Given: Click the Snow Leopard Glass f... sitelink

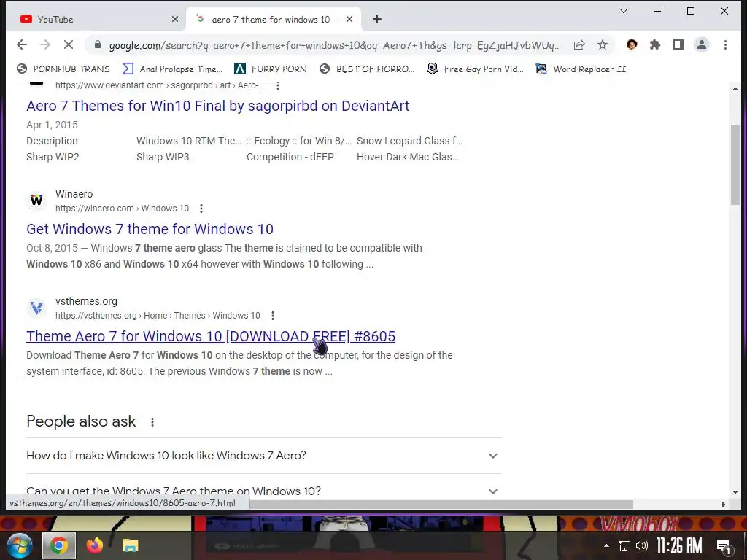Looking at the screenshot, I should pos(409,141).
